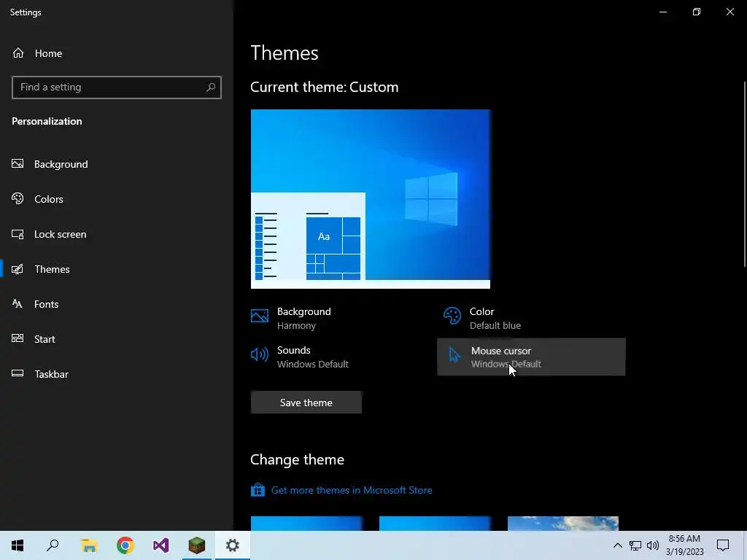Focus the Find a setting search box
This screenshot has height=560, width=747.
pyautogui.click(x=117, y=87)
